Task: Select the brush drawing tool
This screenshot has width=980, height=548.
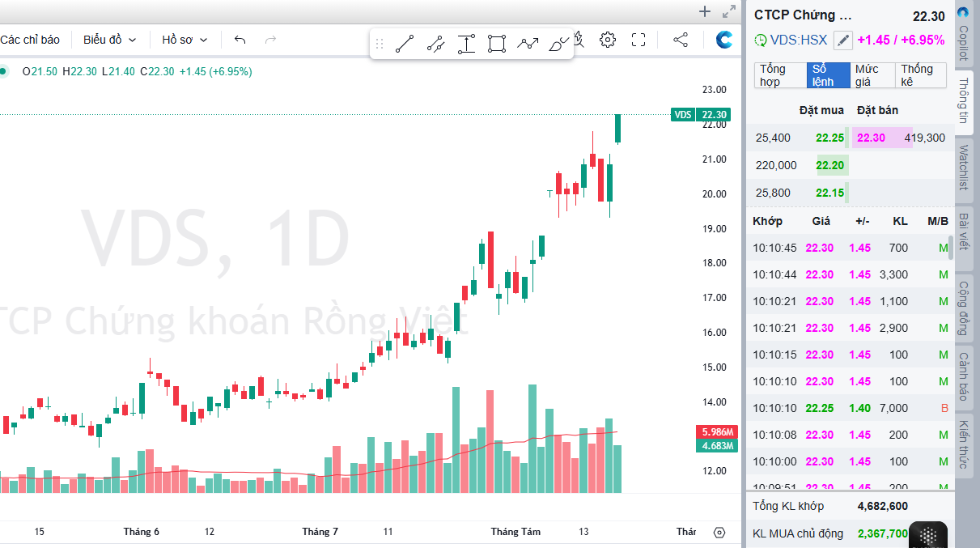Action: click(558, 45)
